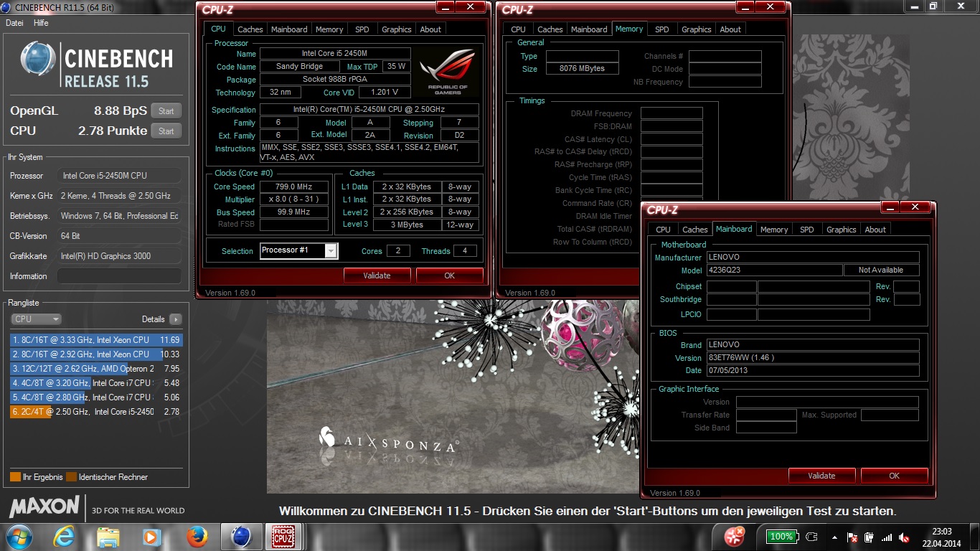Click OK in the CPU tab window
Screen dimensions: 980x551
coord(449,275)
